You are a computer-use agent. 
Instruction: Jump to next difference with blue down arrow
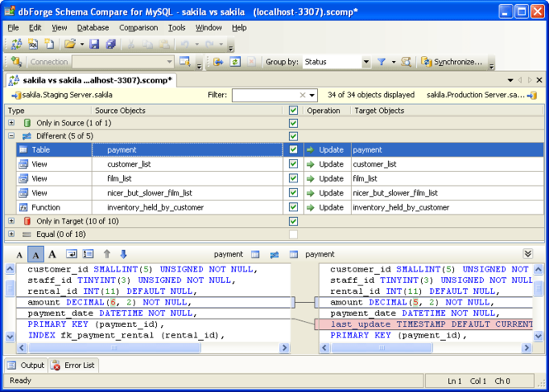(x=123, y=254)
